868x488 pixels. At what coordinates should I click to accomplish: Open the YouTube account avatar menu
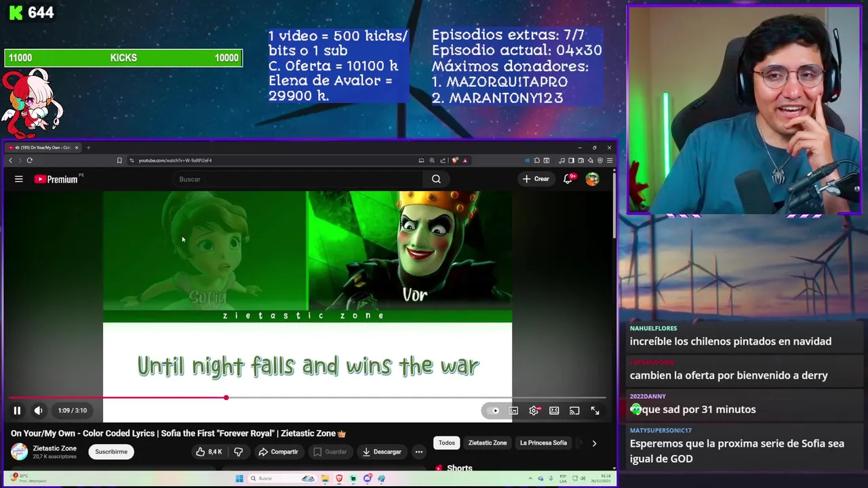pos(592,179)
